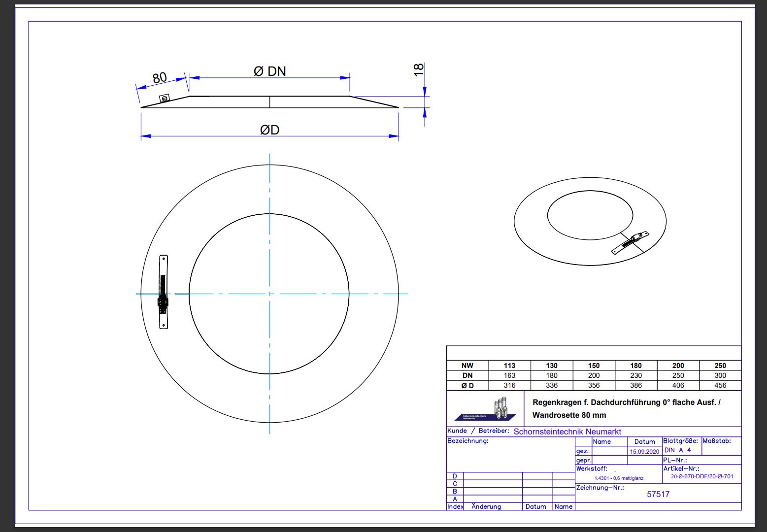The height and width of the screenshot is (532, 767).
Task: Select the clamp fastener in the top view
Action: tap(164, 292)
